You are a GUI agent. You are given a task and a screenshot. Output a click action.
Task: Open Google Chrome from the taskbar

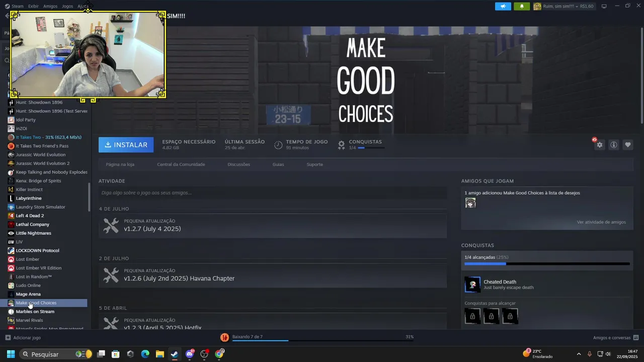pyautogui.click(x=219, y=354)
